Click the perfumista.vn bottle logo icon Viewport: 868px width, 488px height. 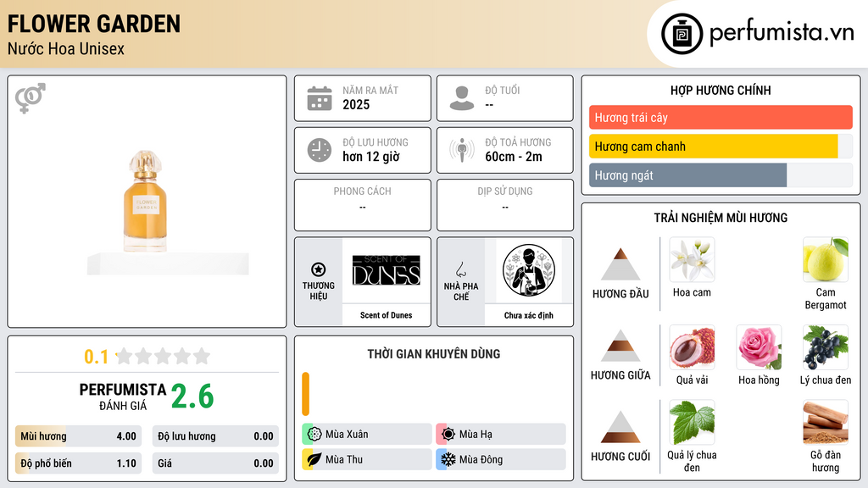click(x=682, y=34)
